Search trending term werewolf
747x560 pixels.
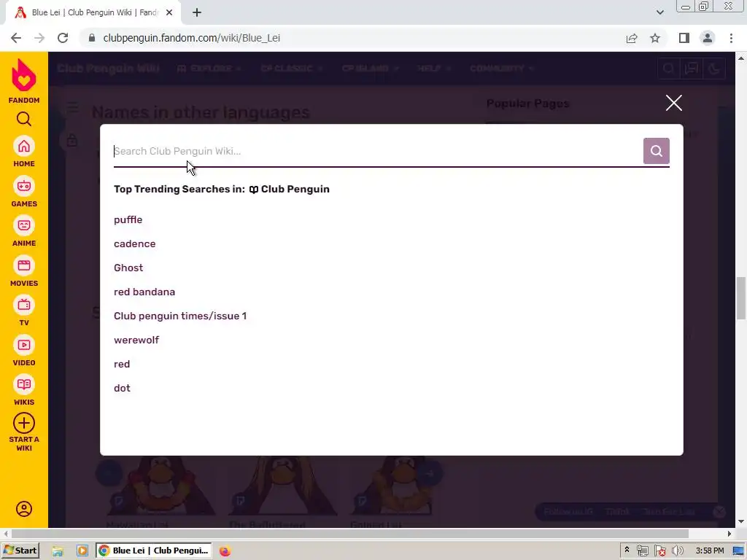tap(136, 340)
